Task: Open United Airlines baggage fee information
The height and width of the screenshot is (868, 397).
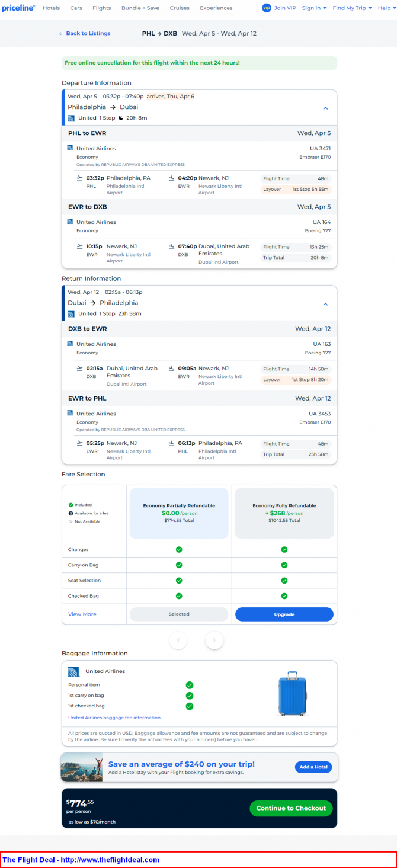Action: point(114,718)
